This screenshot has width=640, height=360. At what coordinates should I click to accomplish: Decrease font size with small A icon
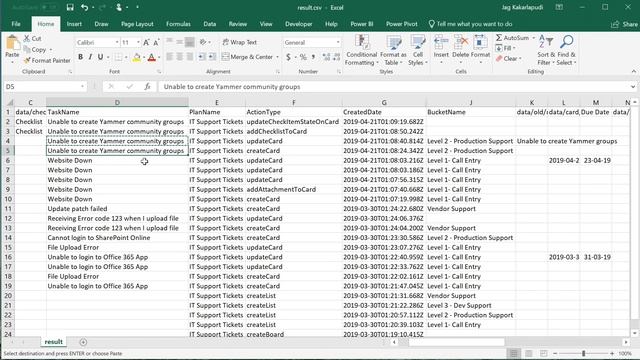tap(156, 42)
